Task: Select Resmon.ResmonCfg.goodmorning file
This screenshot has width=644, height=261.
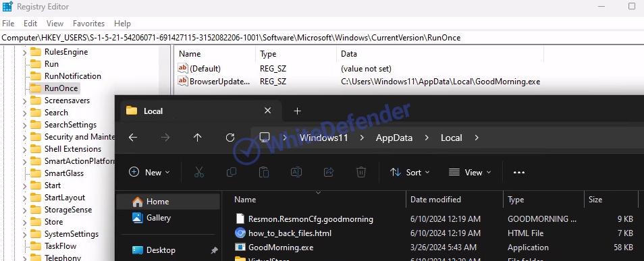Action: point(311,219)
